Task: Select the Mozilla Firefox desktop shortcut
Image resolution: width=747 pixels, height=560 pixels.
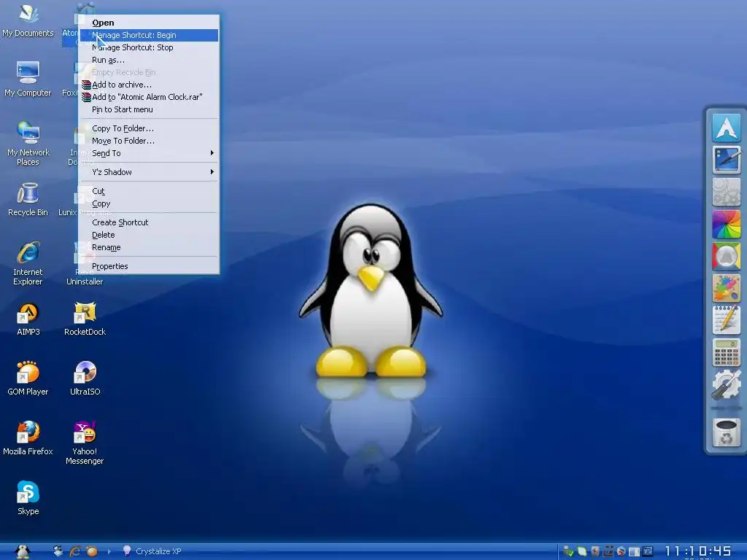Action: point(28,438)
